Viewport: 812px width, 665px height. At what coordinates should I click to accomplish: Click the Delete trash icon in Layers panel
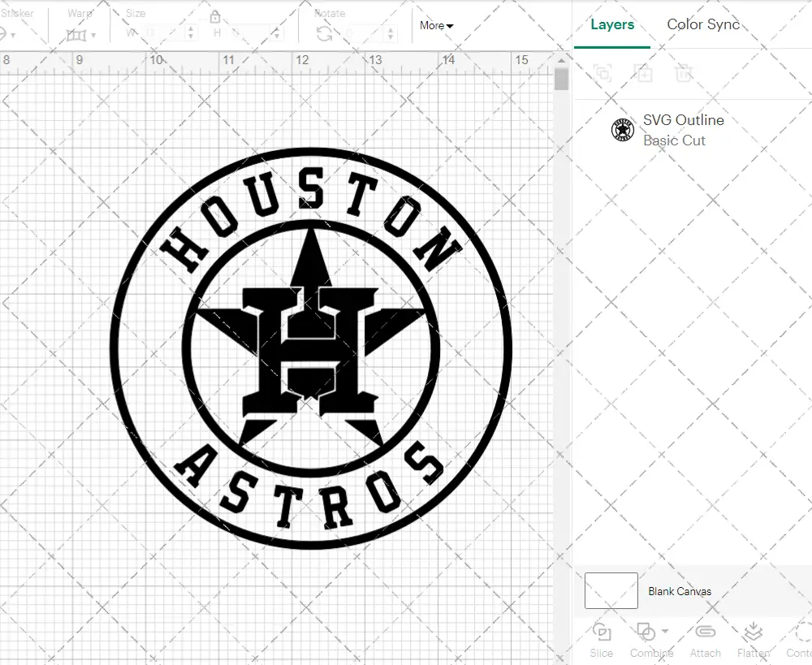[684, 73]
